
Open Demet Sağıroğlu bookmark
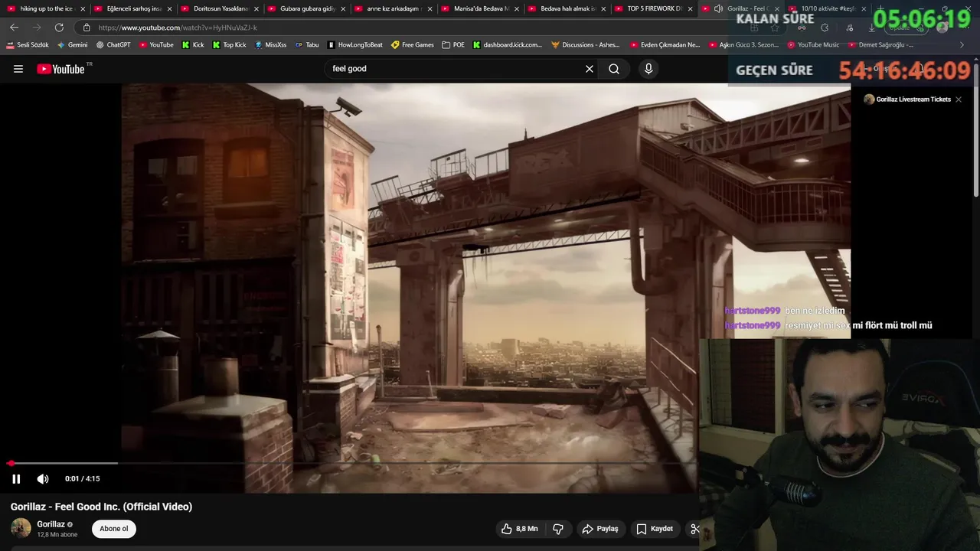click(880, 45)
